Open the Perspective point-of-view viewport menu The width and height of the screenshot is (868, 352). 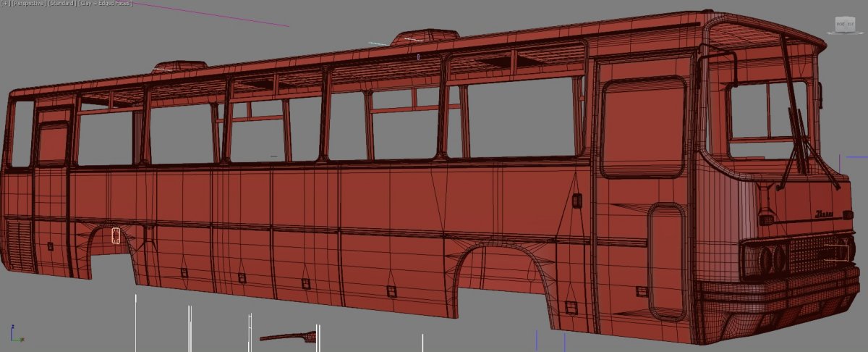point(27,4)
